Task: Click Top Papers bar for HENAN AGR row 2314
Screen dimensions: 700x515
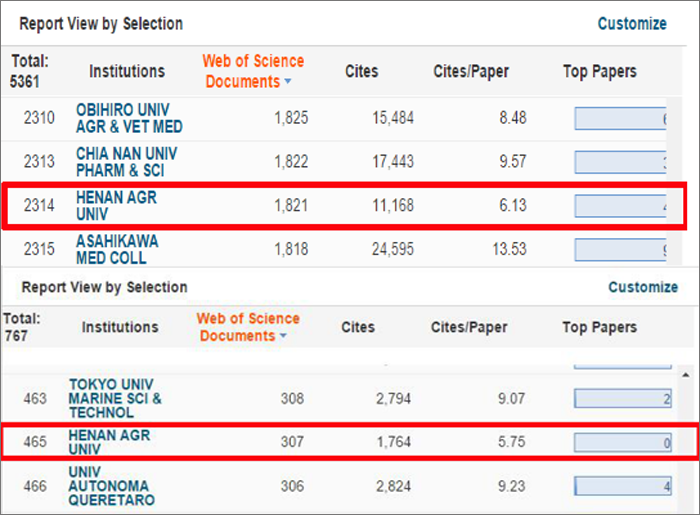Action: point(620,206)
